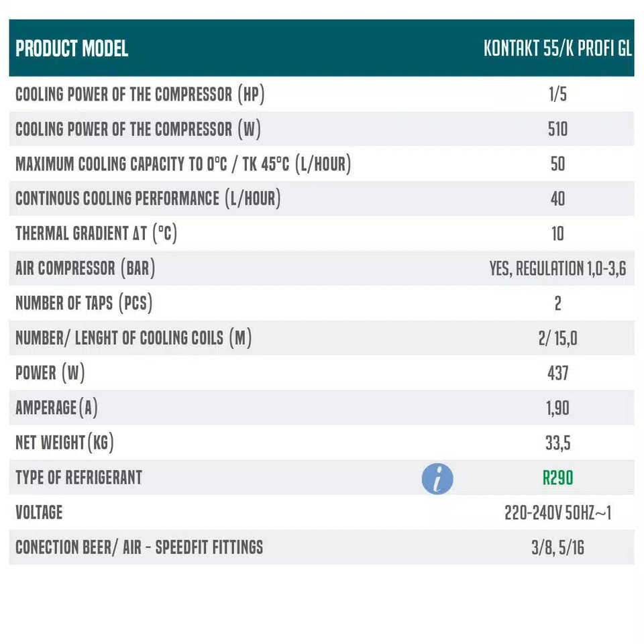This screenshot has width=644, height=644.
Task: Select the voltage value 220-240V 50HZ~1
Action: coord(557,513)
